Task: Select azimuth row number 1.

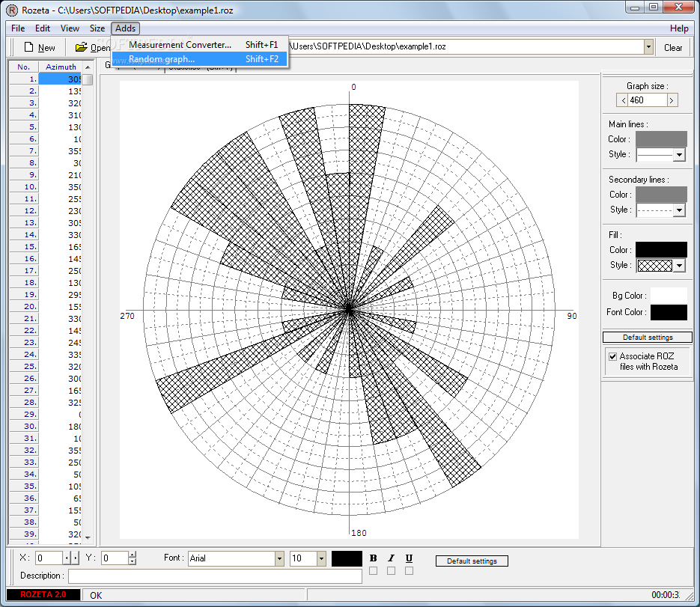Action: coord(46,79)
